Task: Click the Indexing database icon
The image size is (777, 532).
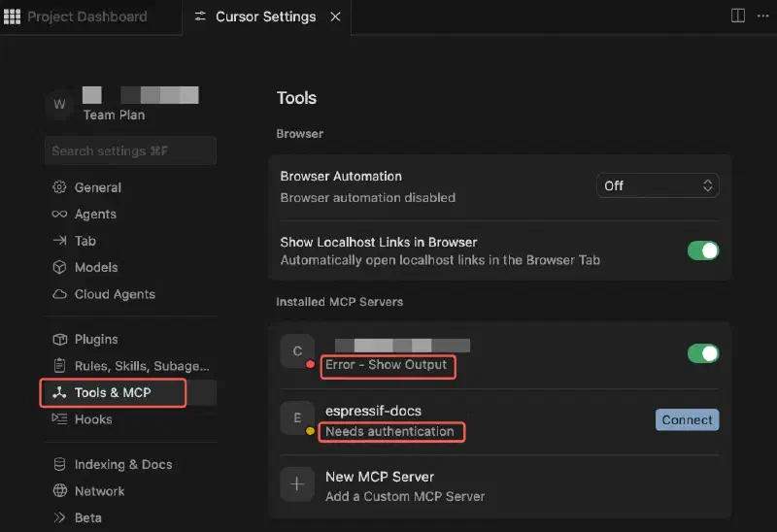Action: pyautogui.click(x=59, y=465)
